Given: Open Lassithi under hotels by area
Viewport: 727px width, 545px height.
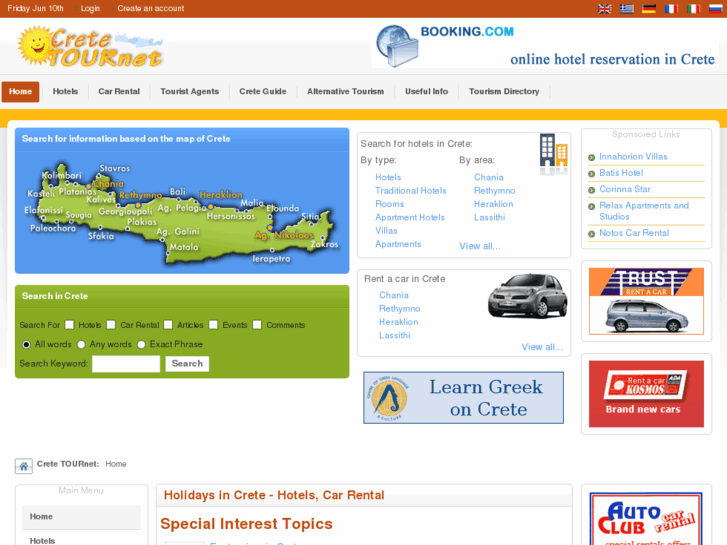Looking at the screenshot, I should pyautogui.click(x=489, y=218).
